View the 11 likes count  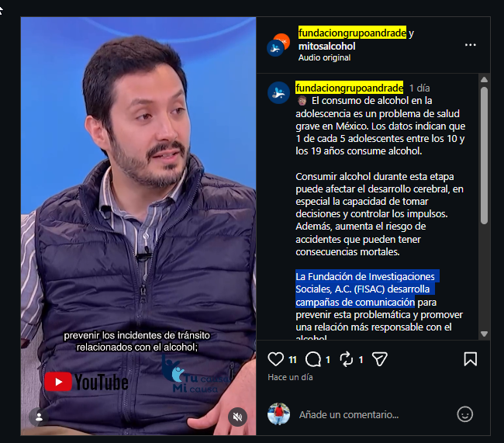coord(292,360)
